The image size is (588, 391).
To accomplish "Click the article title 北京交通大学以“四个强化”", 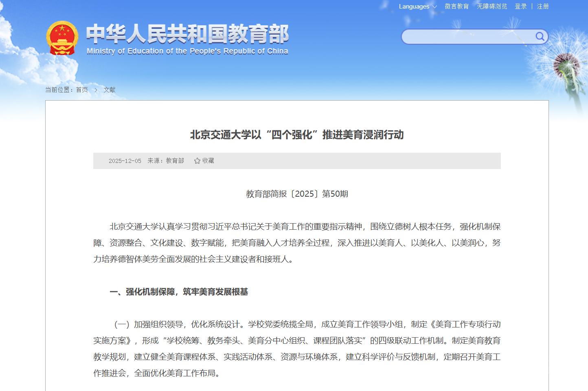I will click(297, 135).
